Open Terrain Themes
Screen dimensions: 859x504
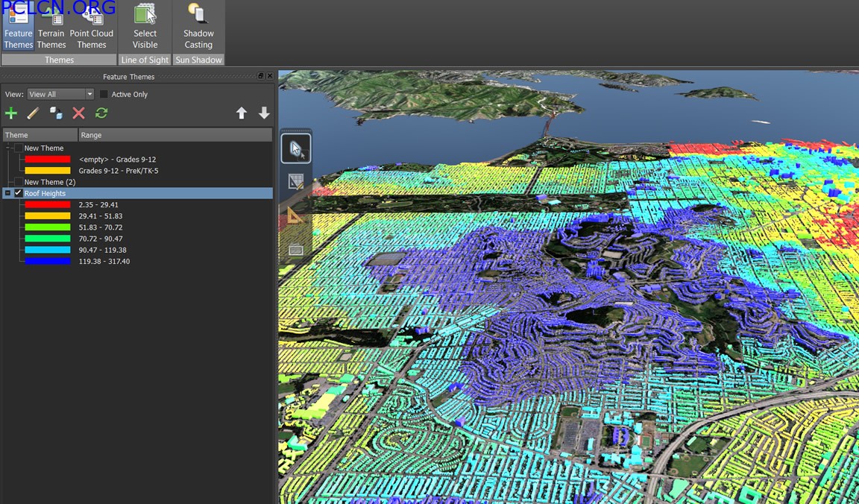point(51,26)
